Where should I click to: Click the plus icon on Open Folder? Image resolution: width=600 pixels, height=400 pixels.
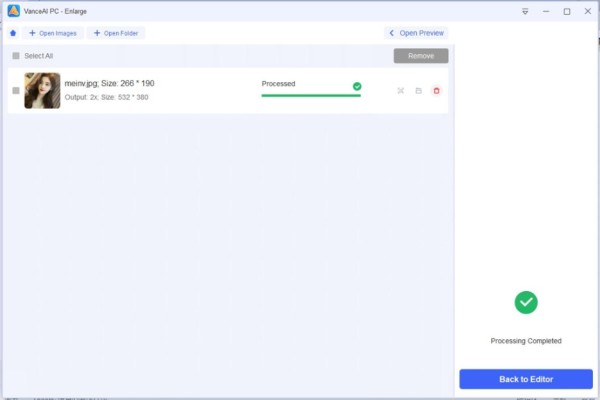tap(97, 33)
